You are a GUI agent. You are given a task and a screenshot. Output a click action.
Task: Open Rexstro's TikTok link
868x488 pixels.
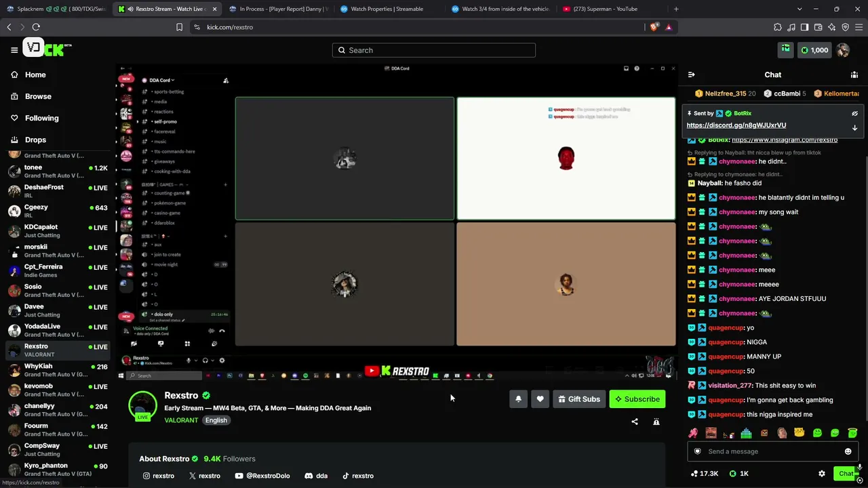click(x=357, y=476)
